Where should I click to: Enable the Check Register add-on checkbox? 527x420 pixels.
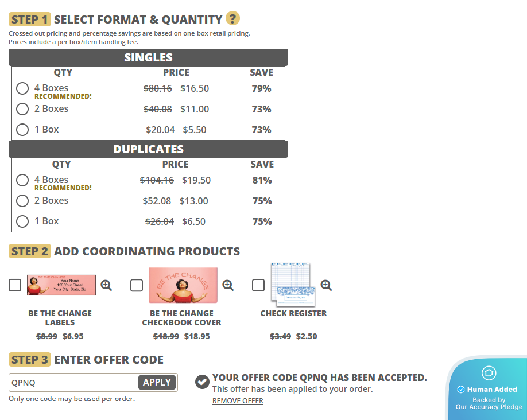(258, 285)
